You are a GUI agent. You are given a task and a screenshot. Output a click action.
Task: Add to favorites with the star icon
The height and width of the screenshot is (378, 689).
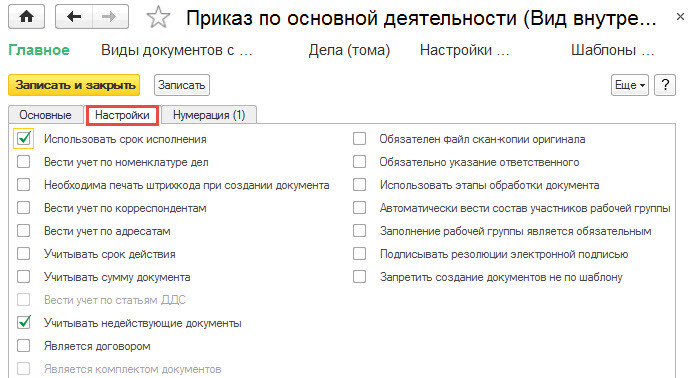click(x=158, y=18)
